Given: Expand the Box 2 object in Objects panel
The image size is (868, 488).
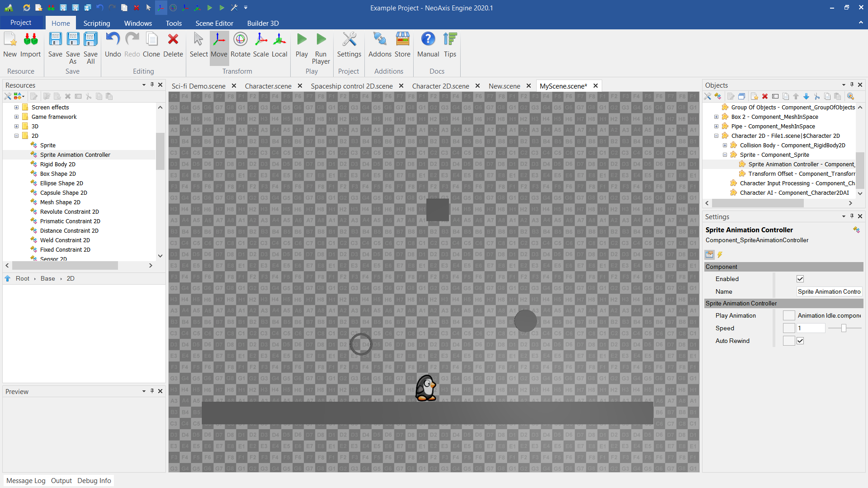Looking at the screenshot, I should pyautogui.click(x=717, y=117).
